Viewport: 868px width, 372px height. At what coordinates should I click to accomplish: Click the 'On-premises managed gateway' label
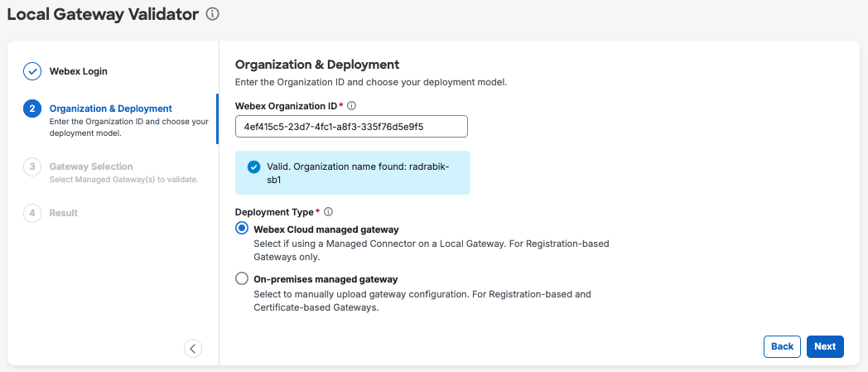point(325,279)
